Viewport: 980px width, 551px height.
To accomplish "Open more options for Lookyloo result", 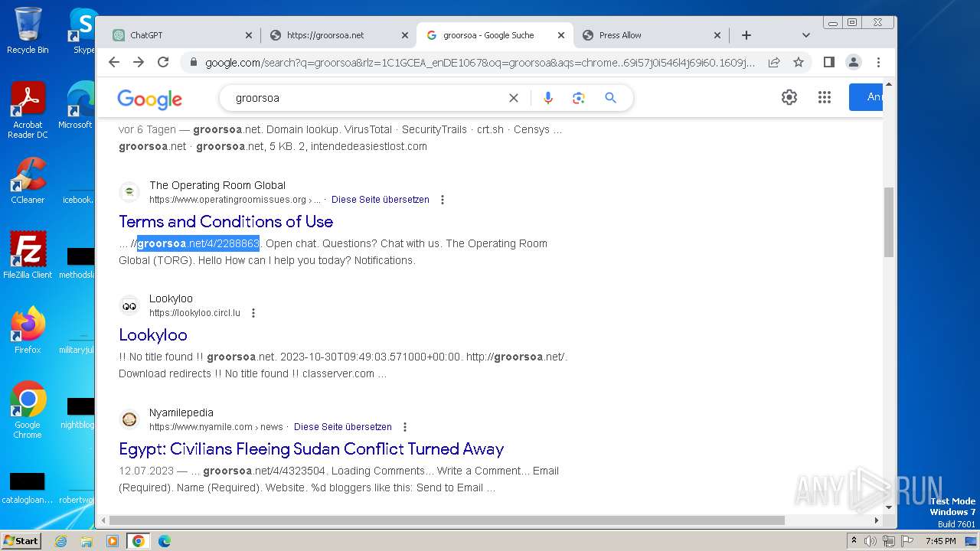I will [253, 313].
